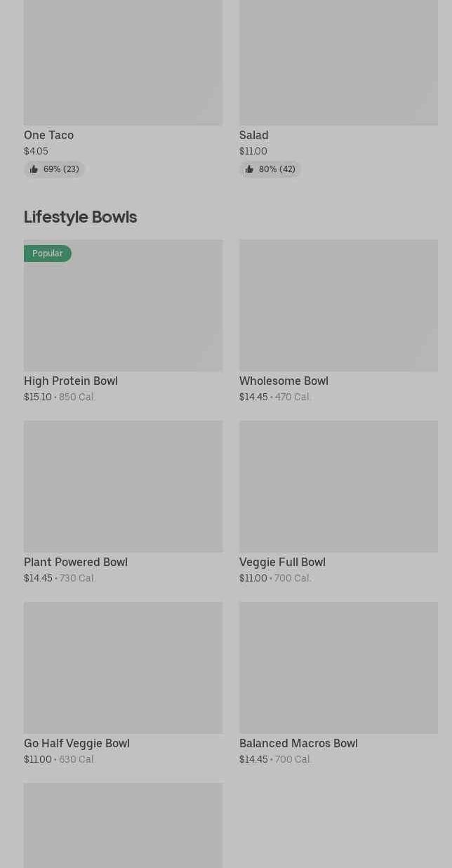Screen dimensions: 452x868
Task: Select the Balanced Macros Bowl title
Action: pyautogui.click(x=298, y=743)
